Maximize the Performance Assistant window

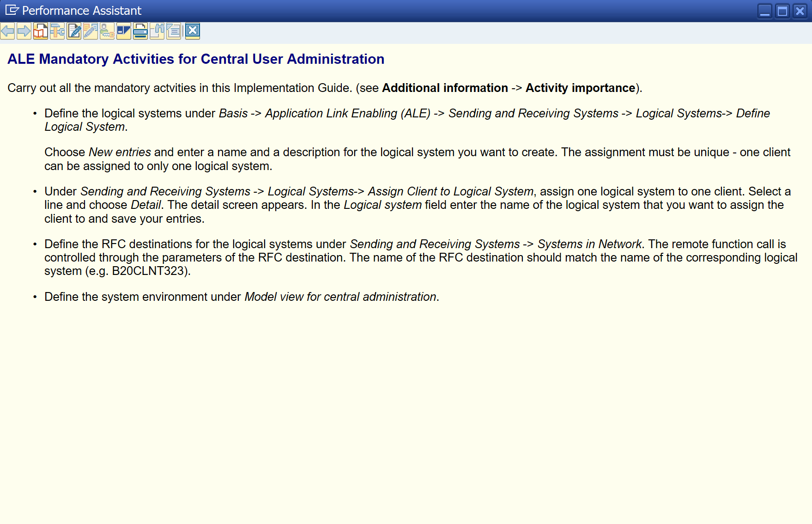tap(782, 11)
